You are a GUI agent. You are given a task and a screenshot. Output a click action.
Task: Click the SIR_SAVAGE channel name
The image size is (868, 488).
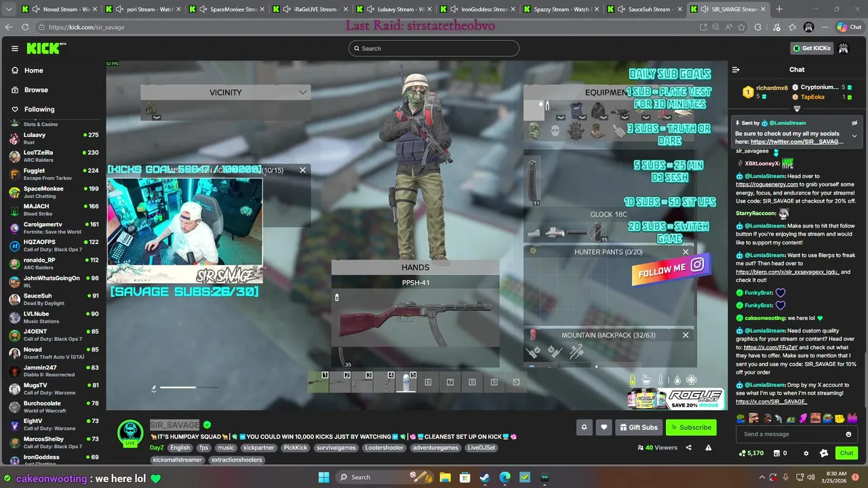pyautogui.click(x=174, y=425)
